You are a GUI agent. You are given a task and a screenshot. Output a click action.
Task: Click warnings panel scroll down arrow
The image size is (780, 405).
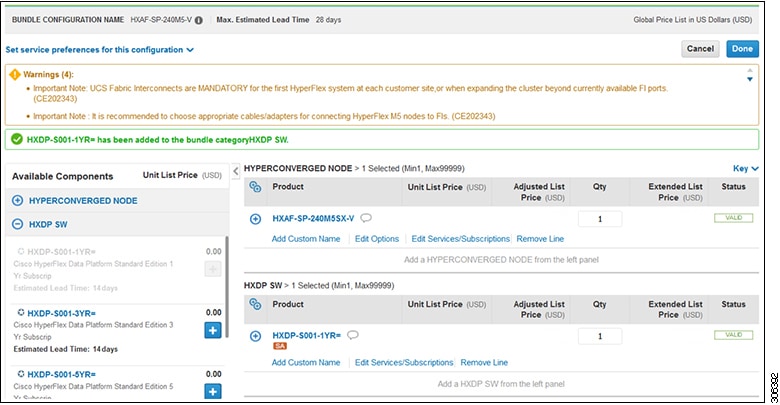point(750,80)
